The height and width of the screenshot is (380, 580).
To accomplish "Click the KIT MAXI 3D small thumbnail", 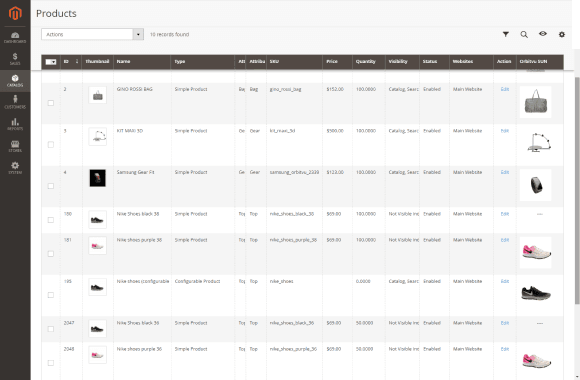I will coord(98,137).
